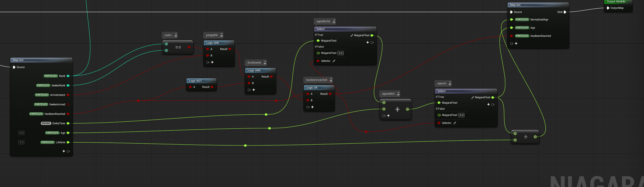Enable the HasBeenReached default checkbox
Image resolution: width=644 pixels, height=187 pixels.
21,114
